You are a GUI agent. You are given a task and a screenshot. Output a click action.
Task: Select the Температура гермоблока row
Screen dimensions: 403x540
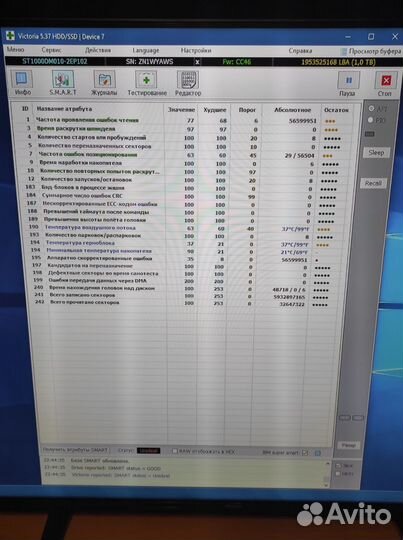click(184, 244)
